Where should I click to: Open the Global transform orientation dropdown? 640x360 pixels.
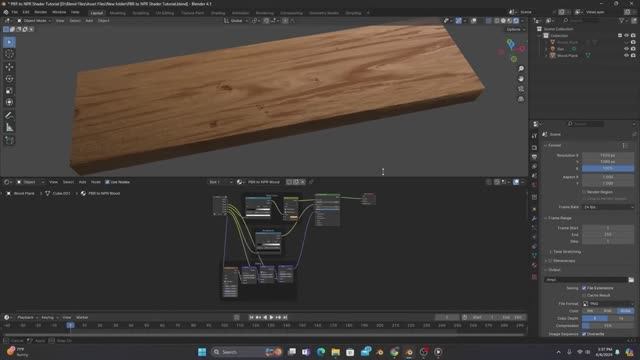click(236, 20)
